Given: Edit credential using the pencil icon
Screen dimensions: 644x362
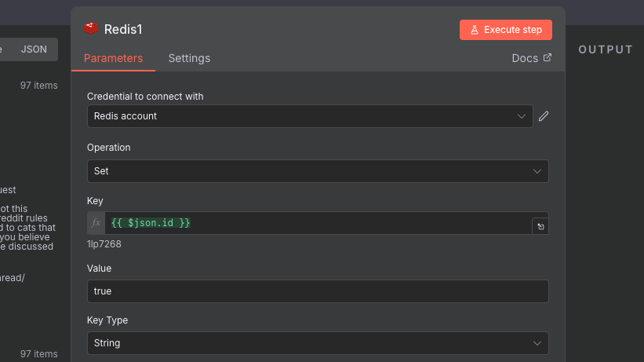Looking at the screenshot, I should tap(544, 116).
